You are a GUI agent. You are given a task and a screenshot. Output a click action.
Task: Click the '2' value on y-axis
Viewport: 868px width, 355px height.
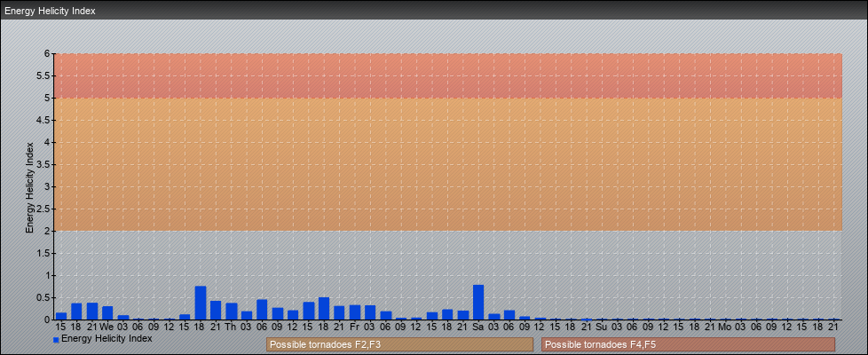[x=48, y=231]
